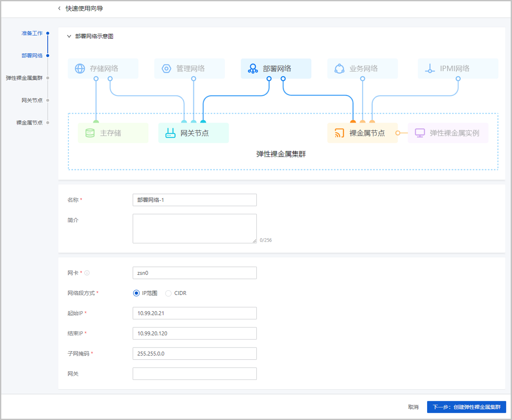
Task: Click inside the 网关 gateway field
Action: click(x=194, y=373)
